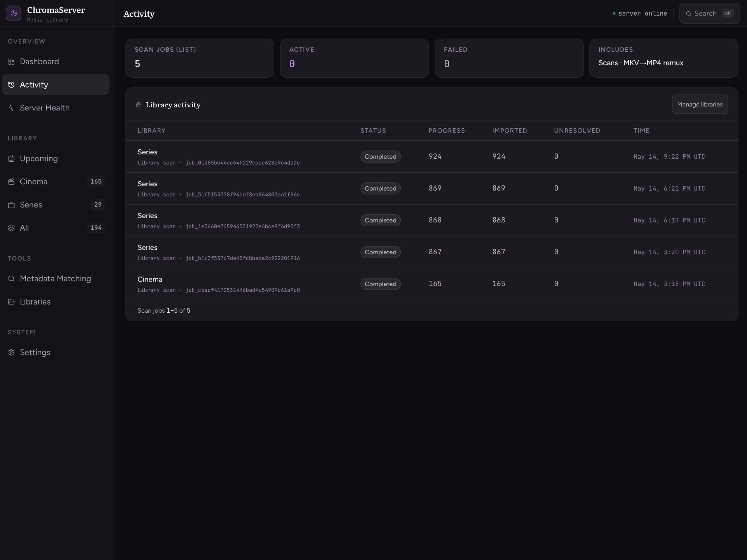Open the Scan Jobs (List) summary card
747x560 pixels.
(x=200, y=58)
